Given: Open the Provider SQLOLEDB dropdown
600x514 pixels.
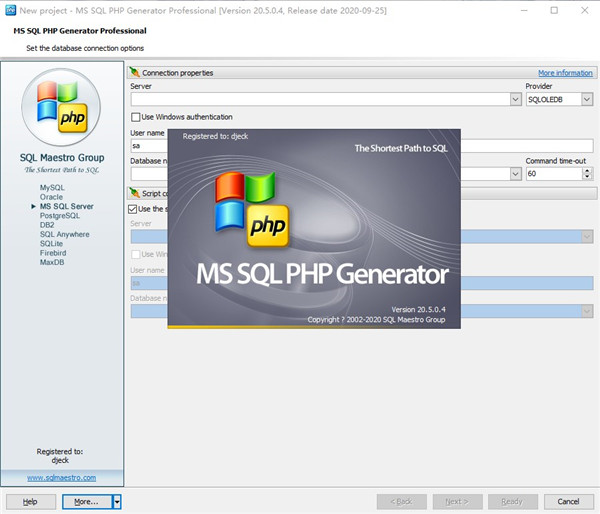Looking at the screenshot, I should click(587, 100).
